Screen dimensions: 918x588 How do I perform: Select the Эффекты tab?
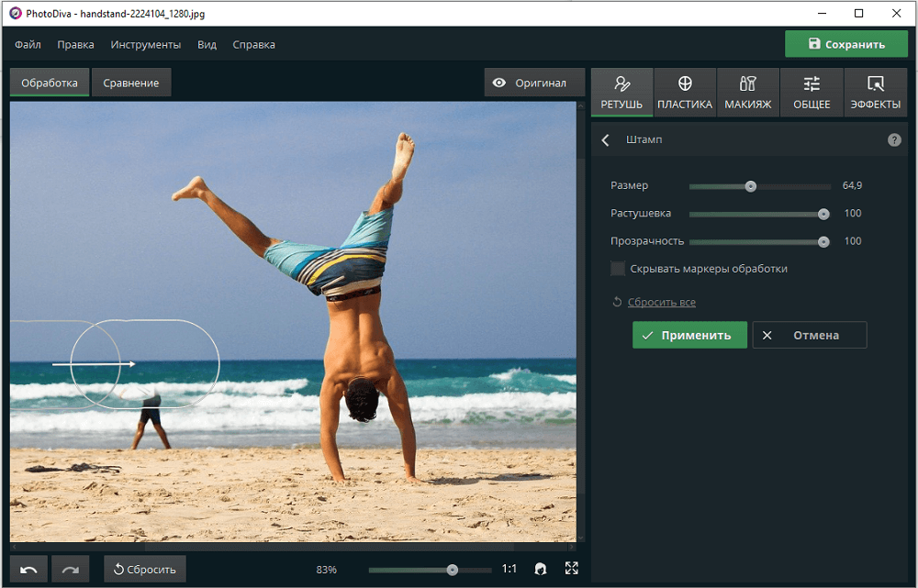tap(875, 93)
